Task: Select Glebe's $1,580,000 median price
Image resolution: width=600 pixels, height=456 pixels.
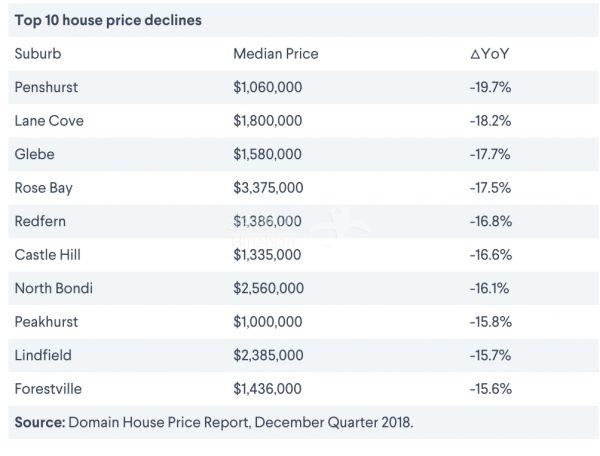Action: pos(267,154)
